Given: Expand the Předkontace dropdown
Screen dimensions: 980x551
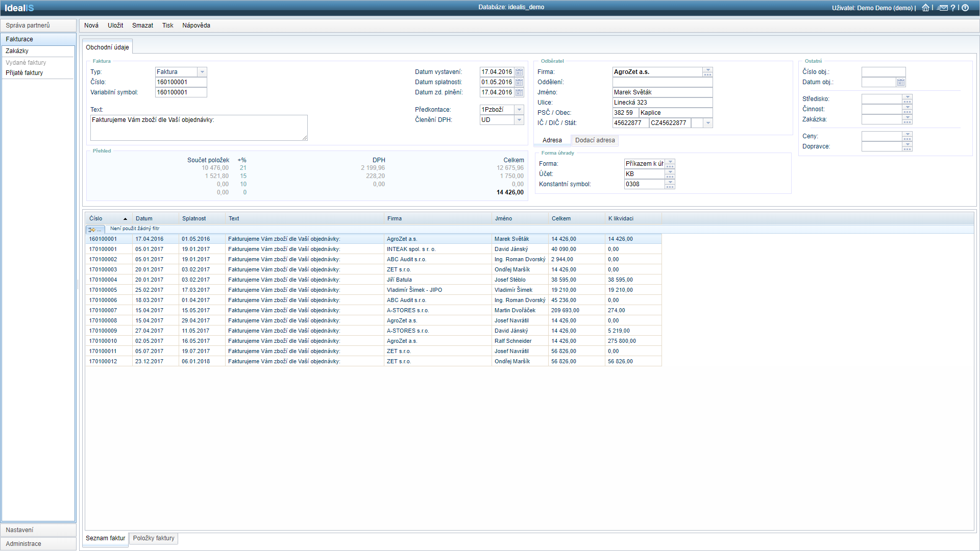Looking at the screenshot, I should pos(519,110).
